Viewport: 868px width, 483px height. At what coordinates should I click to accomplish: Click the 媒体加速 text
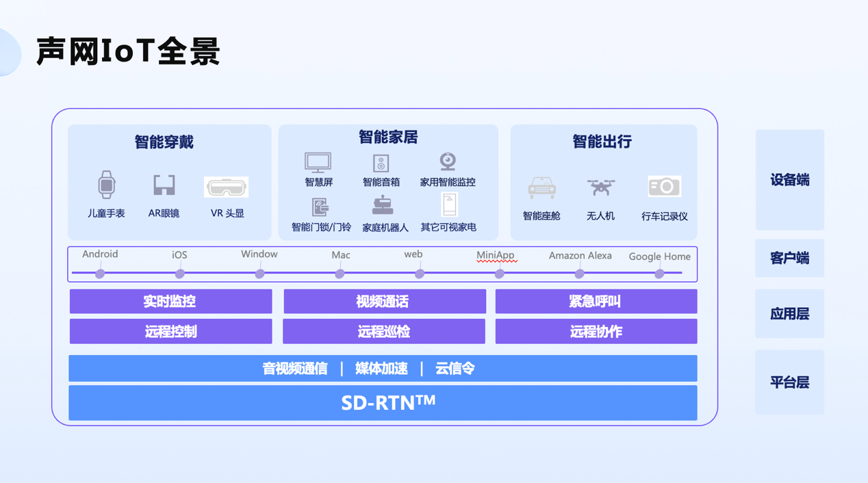381,369
